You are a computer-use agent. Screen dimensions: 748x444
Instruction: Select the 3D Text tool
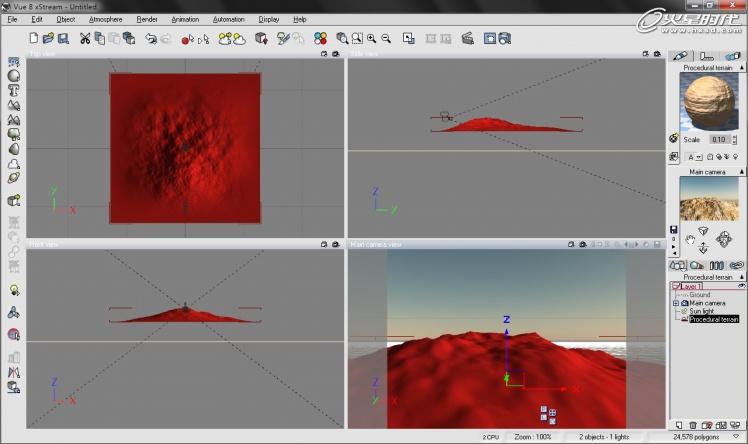point(14,91)
